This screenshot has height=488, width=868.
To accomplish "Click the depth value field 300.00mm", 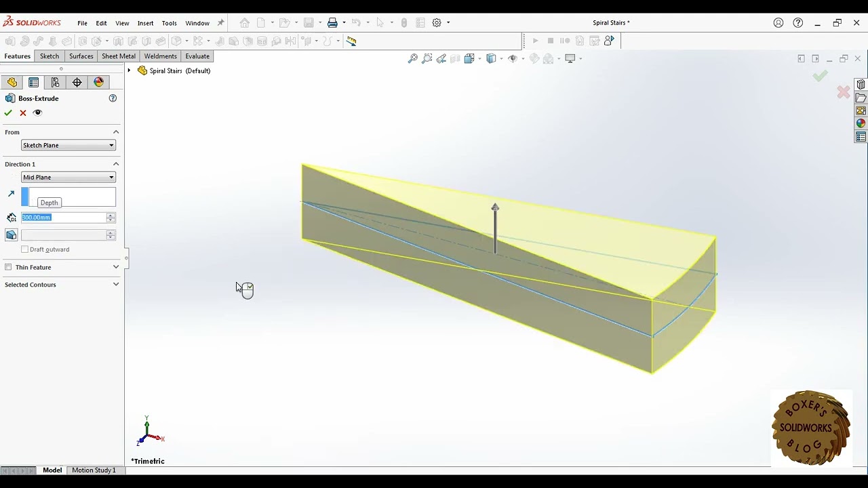I will [x=64, y=218].
